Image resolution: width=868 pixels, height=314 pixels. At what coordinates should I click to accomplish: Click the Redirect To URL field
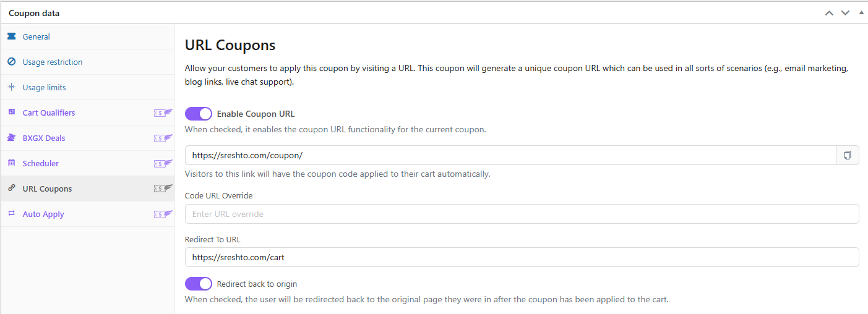[522, 257]
